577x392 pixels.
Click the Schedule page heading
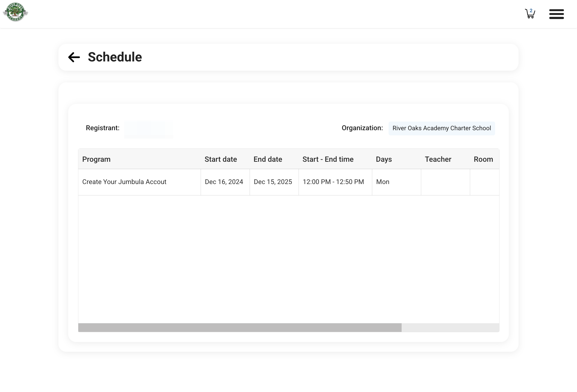(x=115, y=57)
